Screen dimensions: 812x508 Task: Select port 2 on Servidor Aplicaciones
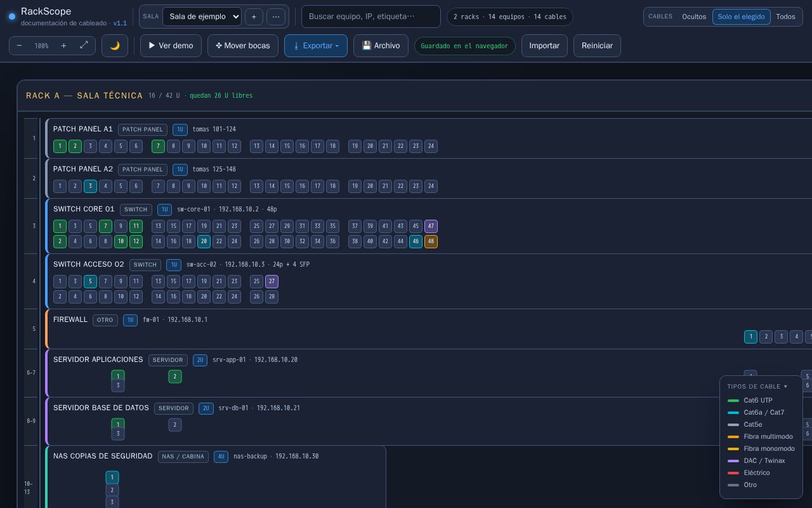[x=175, y=377]
